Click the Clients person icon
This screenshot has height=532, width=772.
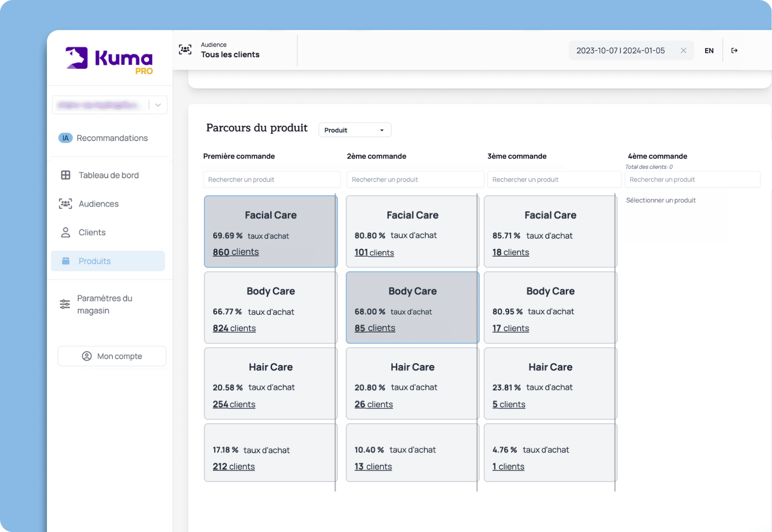point(65,232)
